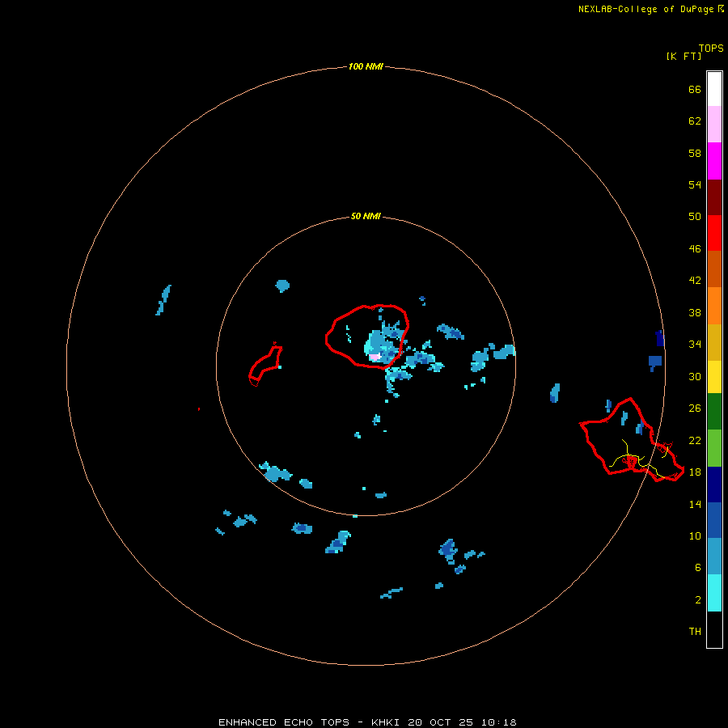Image resolution: width=728 pixels, height=728 pixels.
Task: Click the legend value 66
Action: pyautogui.click(x=695, y=89)
